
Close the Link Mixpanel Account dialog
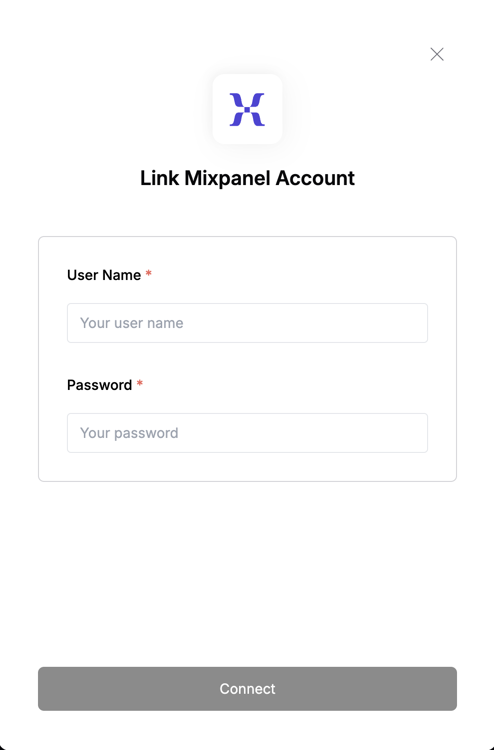coord(437,54)
